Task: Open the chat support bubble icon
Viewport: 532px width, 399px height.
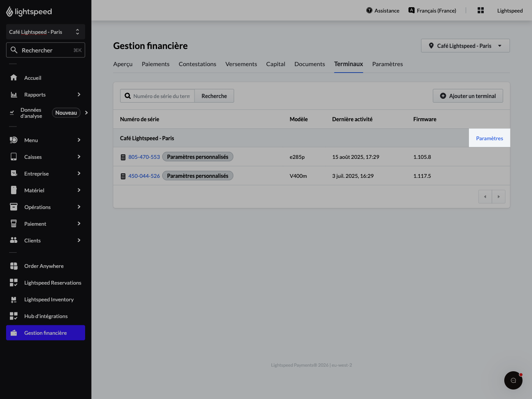Action: (x=513, y=380)
